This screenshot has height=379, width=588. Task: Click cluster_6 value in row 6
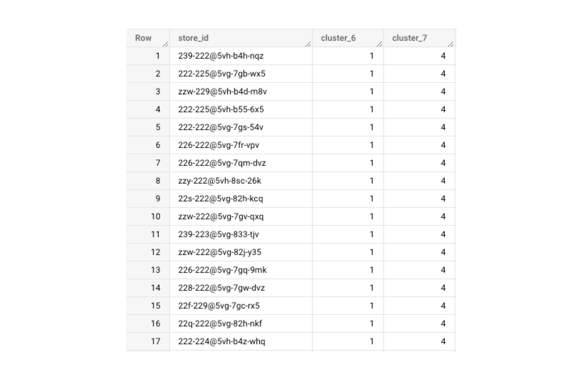tap(372, 145)
